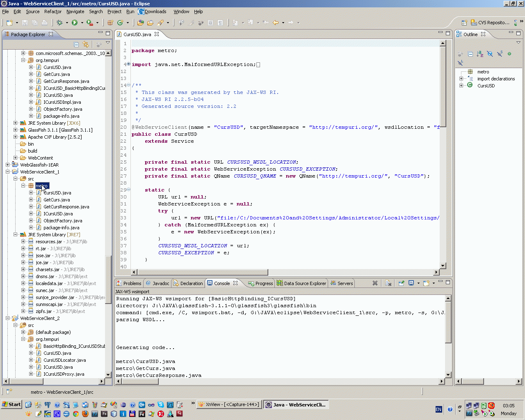
Task: Toggle Hide Static Members in Outline
Action: pyautogui.click(x=500, y=54)
